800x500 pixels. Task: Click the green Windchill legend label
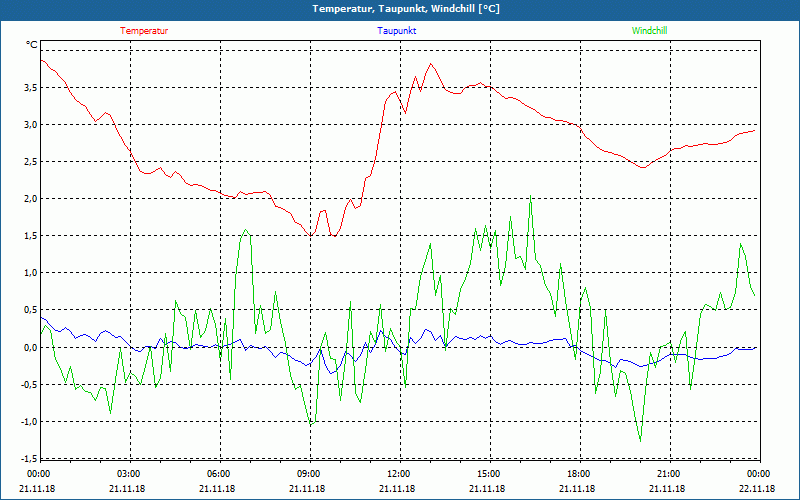pyautogui.click(x=649, y=31)
